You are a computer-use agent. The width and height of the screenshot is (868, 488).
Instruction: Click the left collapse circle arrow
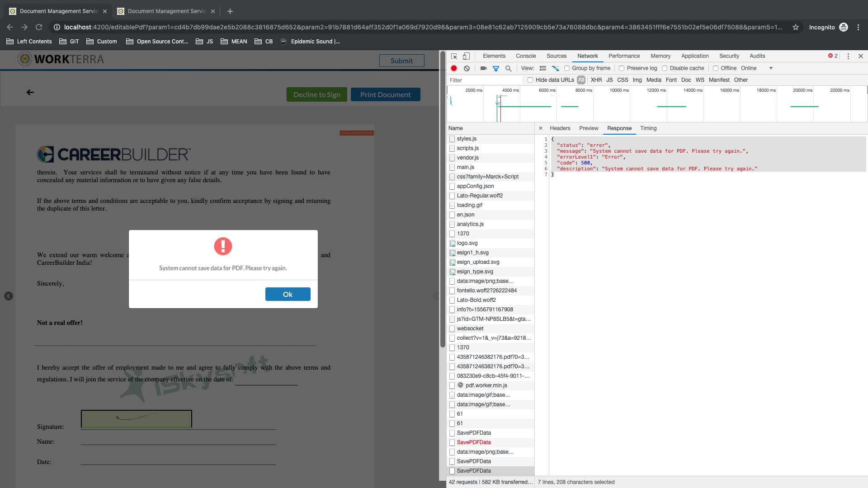point(9,296)
